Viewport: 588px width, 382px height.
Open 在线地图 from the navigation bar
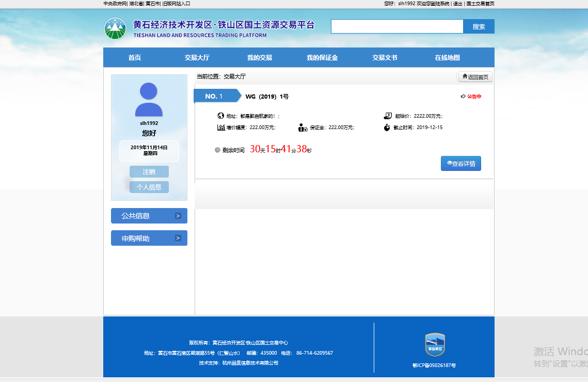coord(447,58)
